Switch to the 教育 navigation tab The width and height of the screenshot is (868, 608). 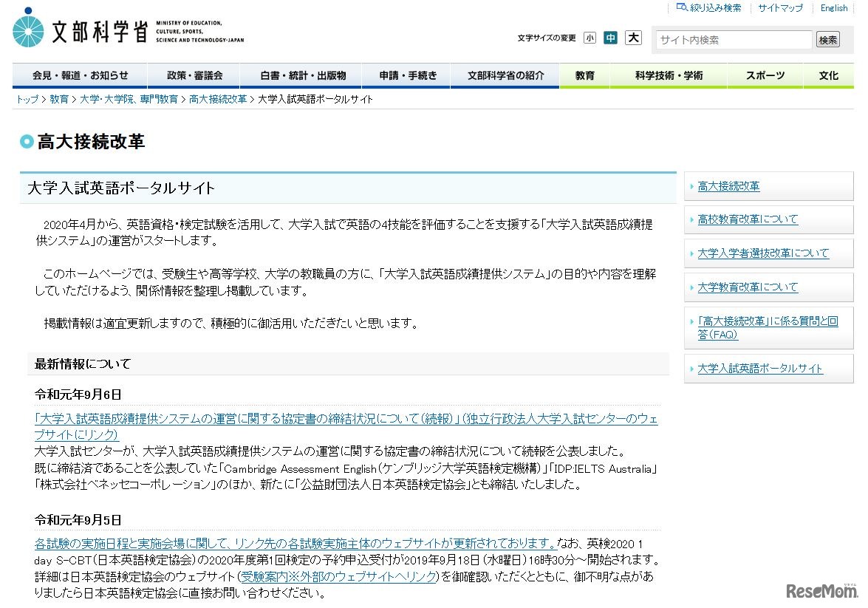pos(584,75)
